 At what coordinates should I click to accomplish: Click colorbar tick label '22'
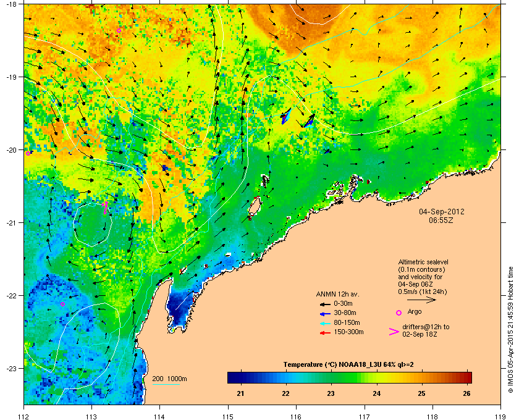pyautogui.click(x=285, y=393)
